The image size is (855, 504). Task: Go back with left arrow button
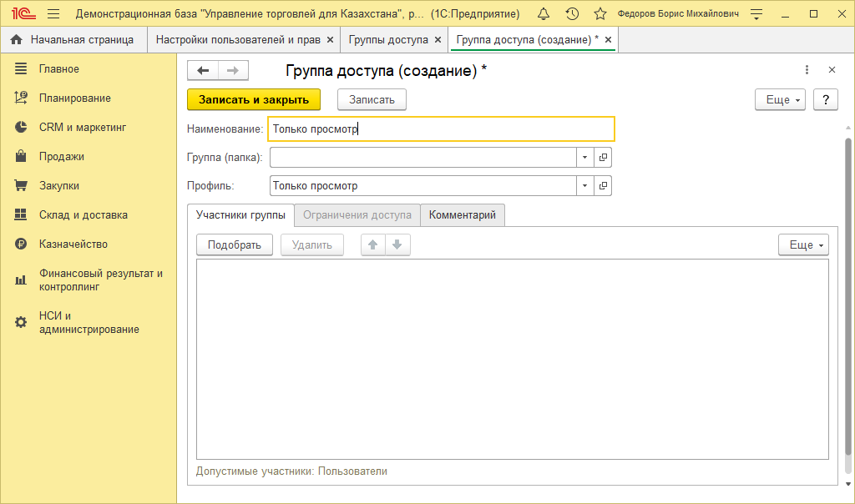tap(203, 71)
